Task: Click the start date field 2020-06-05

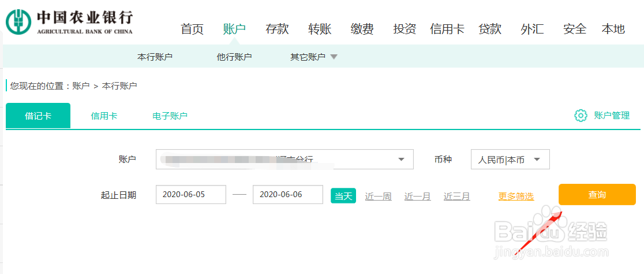Action: pos(191,195)
